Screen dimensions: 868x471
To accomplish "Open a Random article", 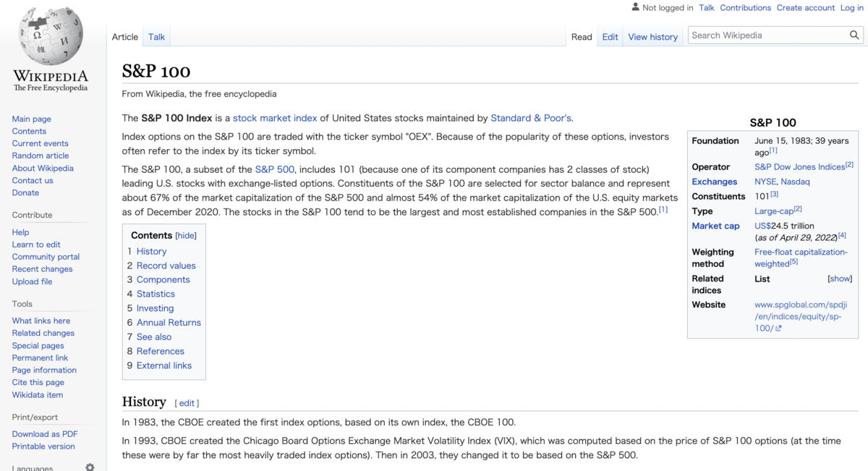I will coord(41,156).
